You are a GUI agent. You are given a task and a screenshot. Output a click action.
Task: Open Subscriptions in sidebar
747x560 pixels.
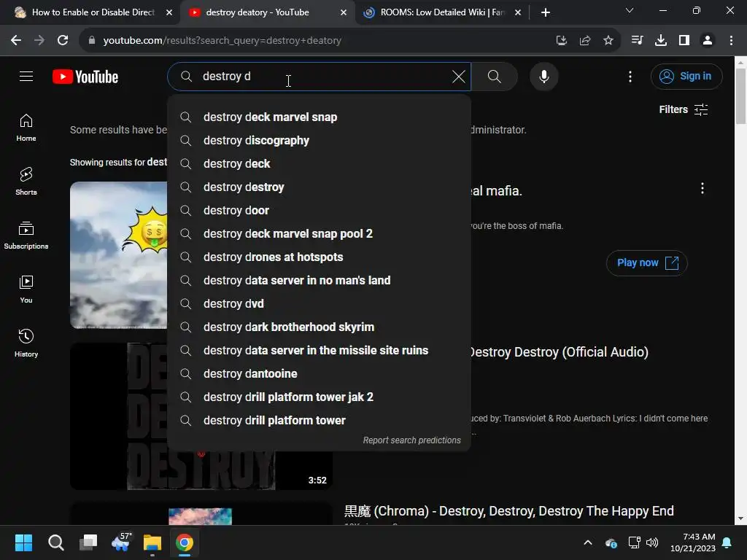tap(26, 236)
